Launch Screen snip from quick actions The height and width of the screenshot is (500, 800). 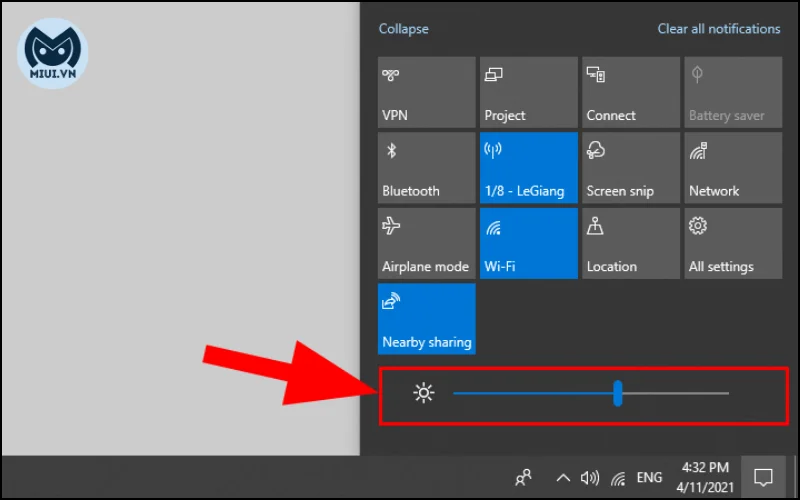(631, 168)
